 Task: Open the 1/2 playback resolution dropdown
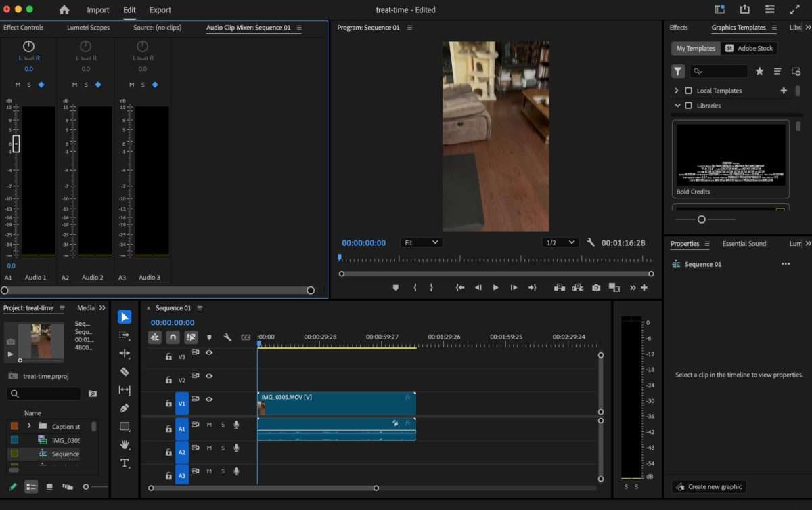[x=560, y=242]
